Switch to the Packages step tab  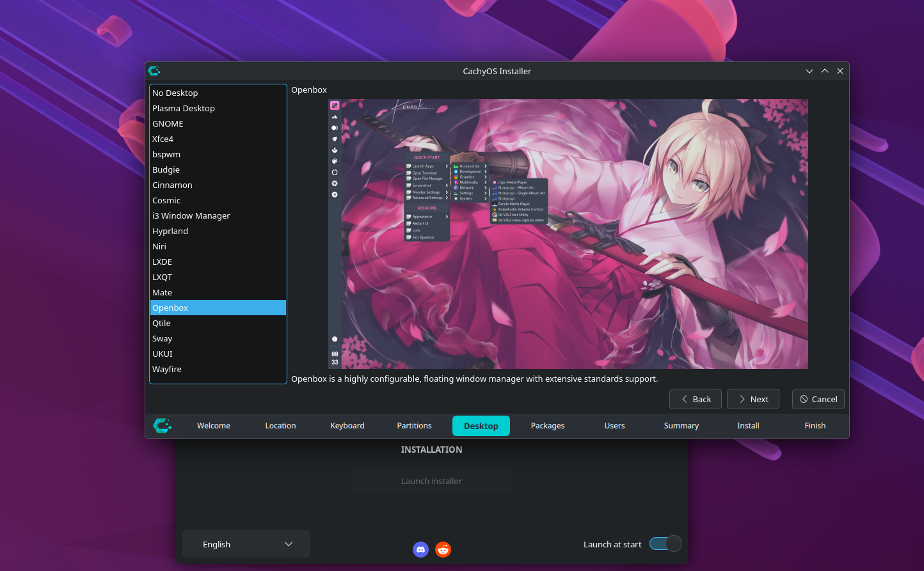pyautogui.click(x=547, y=425)
